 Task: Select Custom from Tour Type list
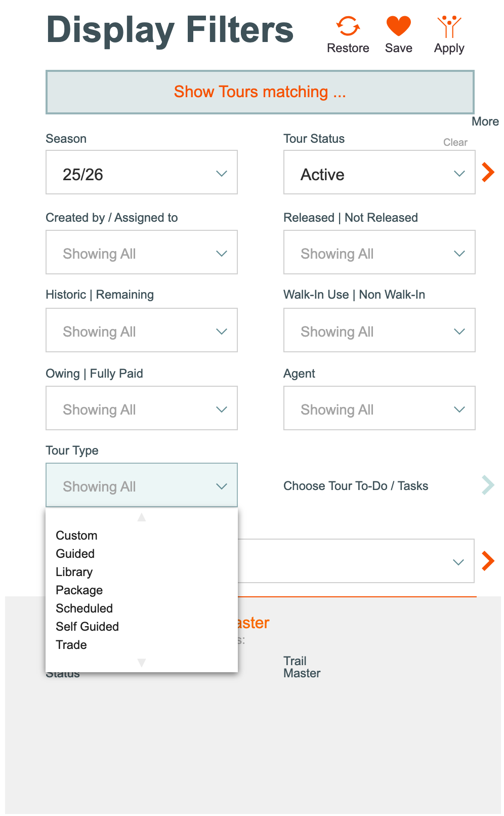76,536
